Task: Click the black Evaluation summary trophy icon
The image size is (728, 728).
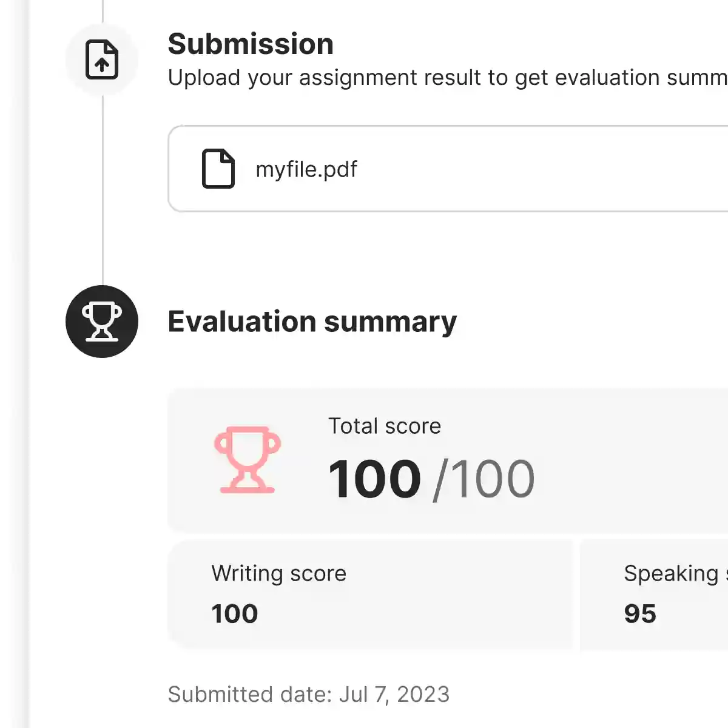Action: 102,322
